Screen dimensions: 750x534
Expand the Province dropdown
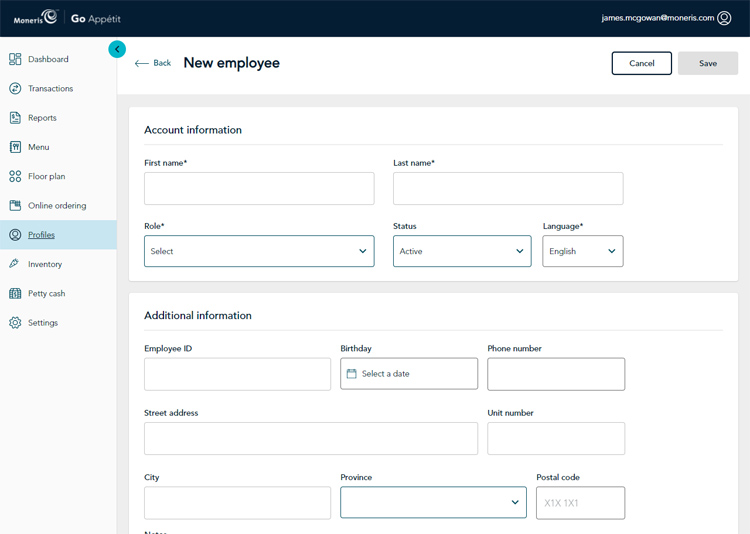(433, 502)
